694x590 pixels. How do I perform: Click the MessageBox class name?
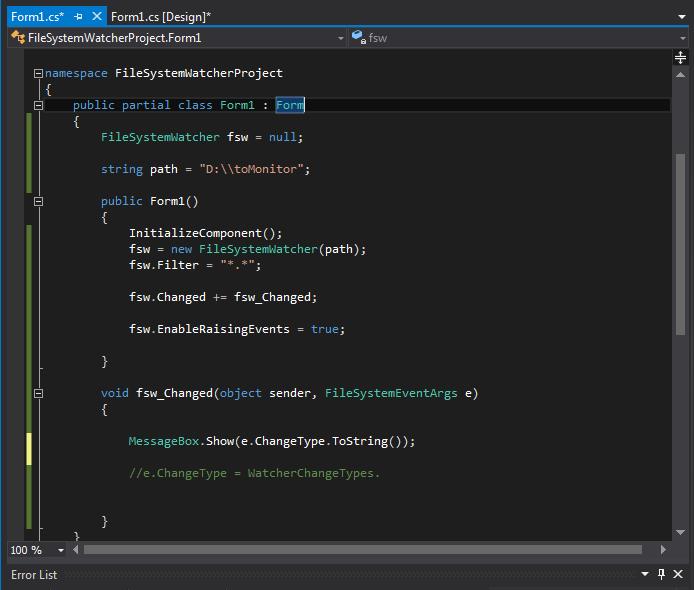pos(163,441)
